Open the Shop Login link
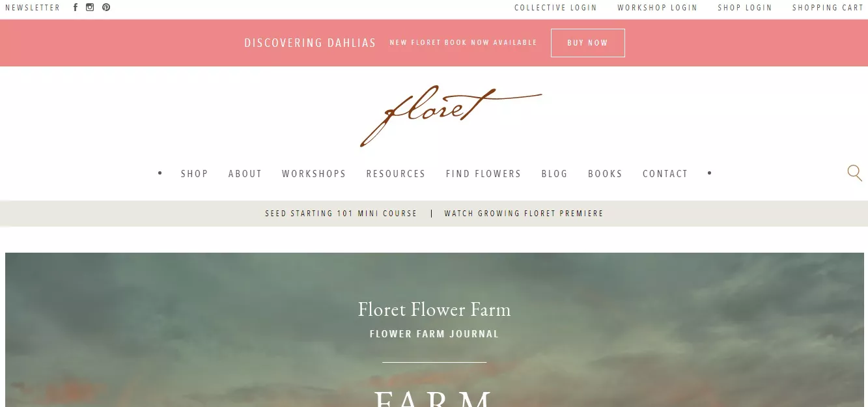Screen dimensions: 868x407 point(744,8)
